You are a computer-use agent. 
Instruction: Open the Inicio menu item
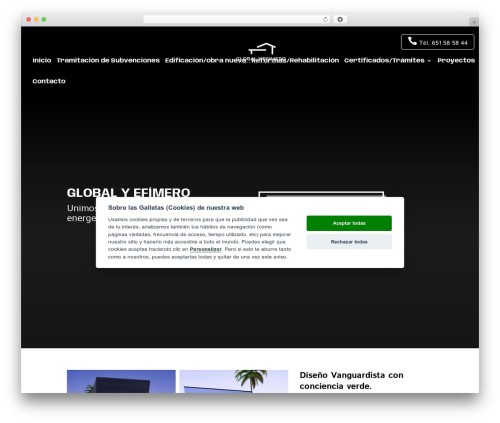[x=42, y=60]
